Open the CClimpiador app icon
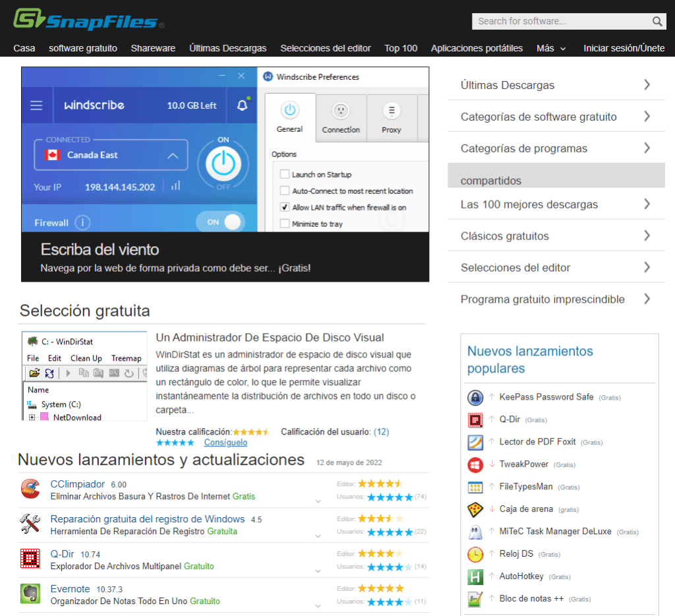Viewport: 675px width, 616px height. [30, 489]
